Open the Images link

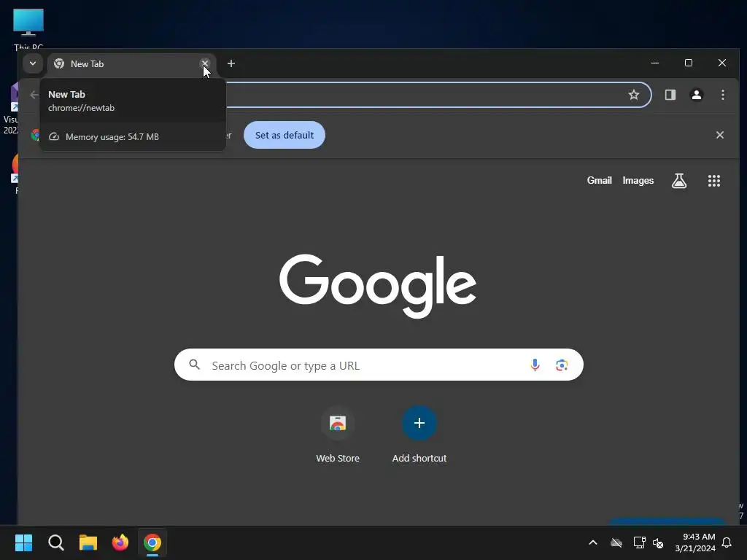click(638, 181)
